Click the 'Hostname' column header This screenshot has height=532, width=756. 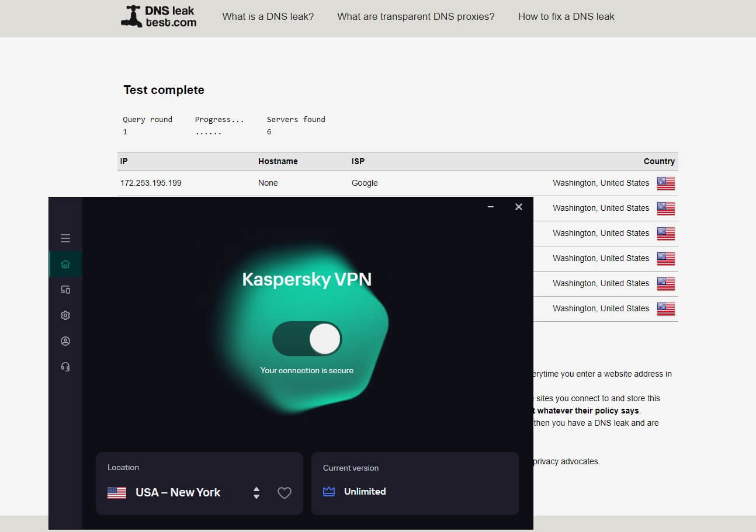click(x=278, y=161)
